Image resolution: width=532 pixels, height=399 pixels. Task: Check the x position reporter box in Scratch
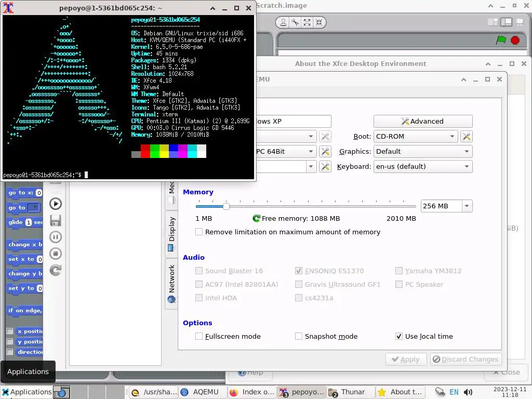[x=10, y=331]
